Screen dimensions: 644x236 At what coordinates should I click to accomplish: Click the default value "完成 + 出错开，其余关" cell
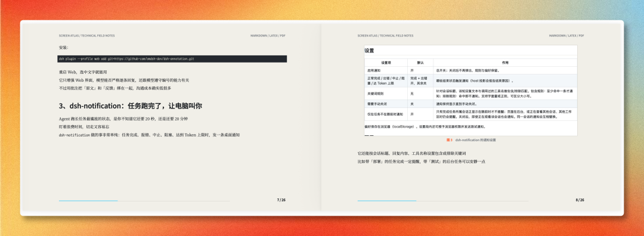click(x=420, y=80)
